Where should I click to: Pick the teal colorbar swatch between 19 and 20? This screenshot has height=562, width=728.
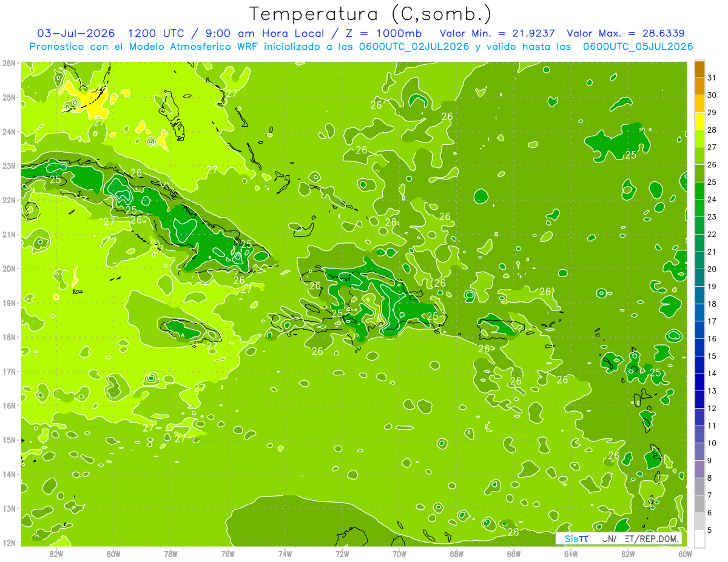699,278
